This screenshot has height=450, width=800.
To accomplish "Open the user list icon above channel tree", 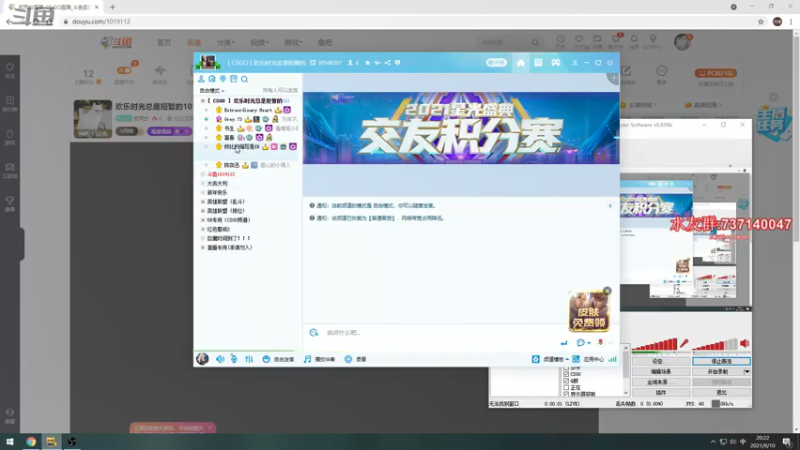I will [201, 79].
